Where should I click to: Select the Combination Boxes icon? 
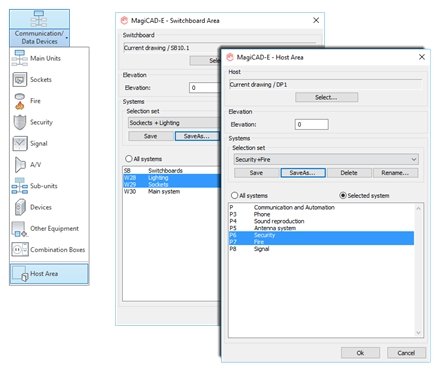click(20, 249)
